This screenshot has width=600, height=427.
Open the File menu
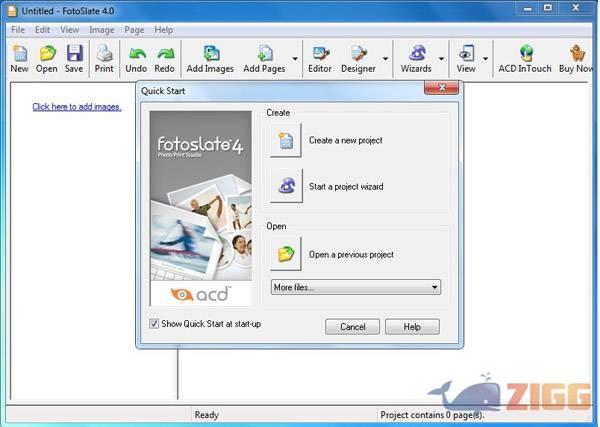18,30
